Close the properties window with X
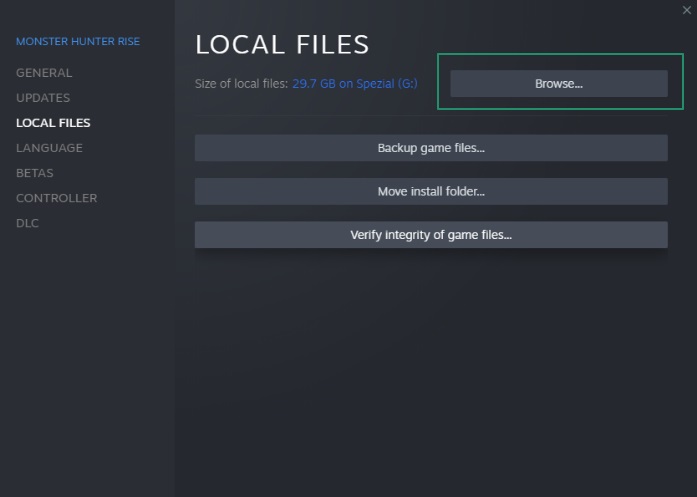The width and height of the screenshot is (697, 497). tap(686, 10)
